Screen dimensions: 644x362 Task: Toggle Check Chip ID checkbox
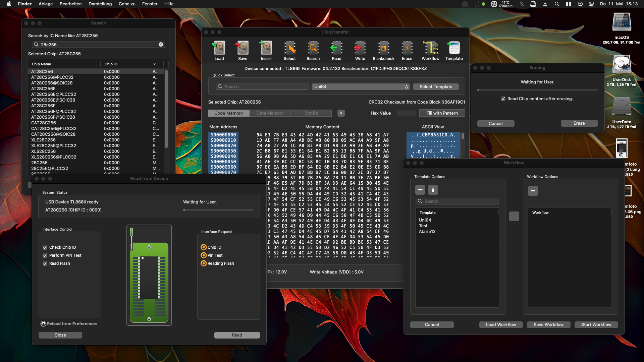point(45,247)
